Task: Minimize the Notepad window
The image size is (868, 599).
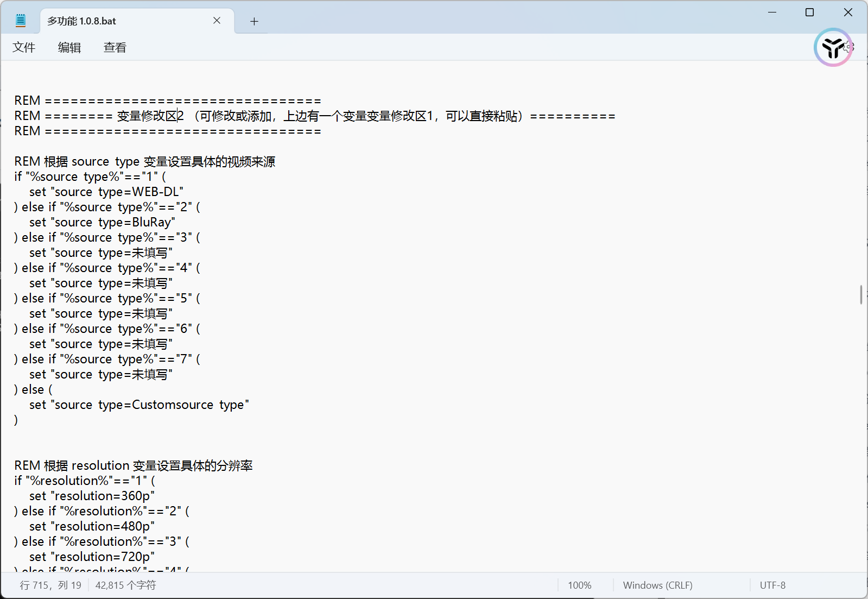Action: (772, 12)
